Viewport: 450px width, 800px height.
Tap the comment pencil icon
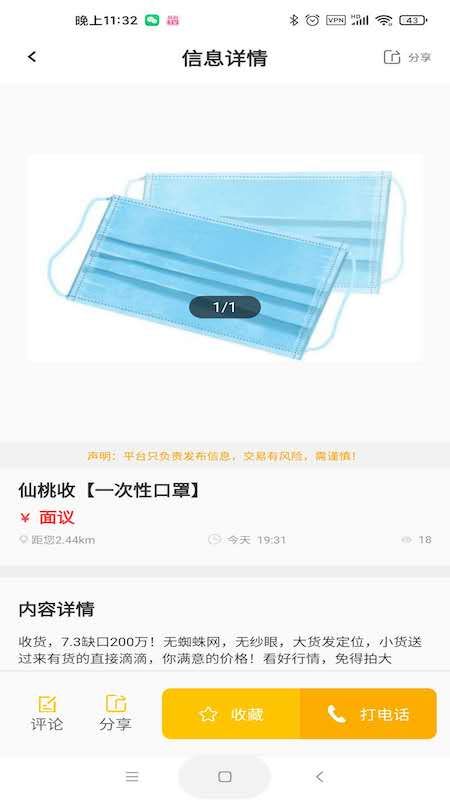pyautogui.click(x=47, y=704)
